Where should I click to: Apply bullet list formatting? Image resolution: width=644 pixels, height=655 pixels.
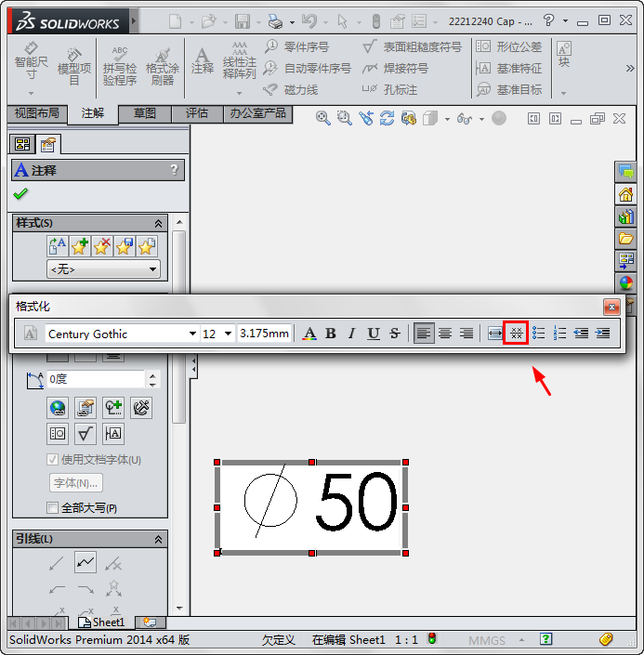coord(538,334)
